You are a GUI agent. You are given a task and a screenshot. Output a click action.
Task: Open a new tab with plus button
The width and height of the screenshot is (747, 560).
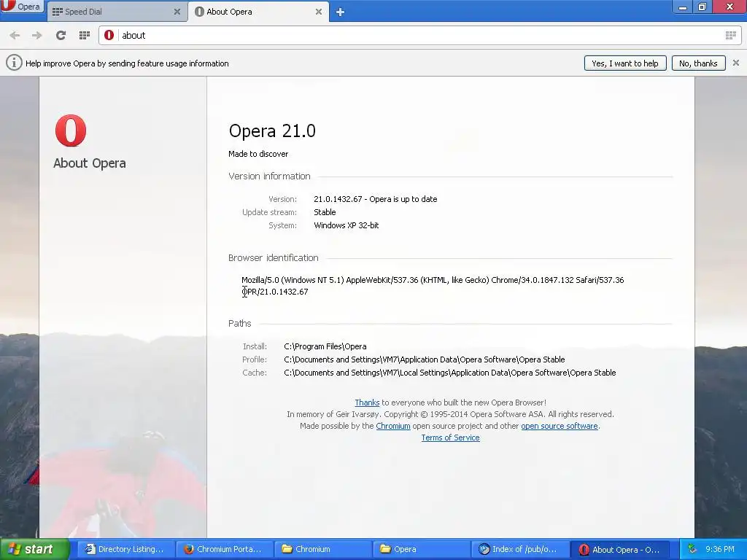point(340,12)
